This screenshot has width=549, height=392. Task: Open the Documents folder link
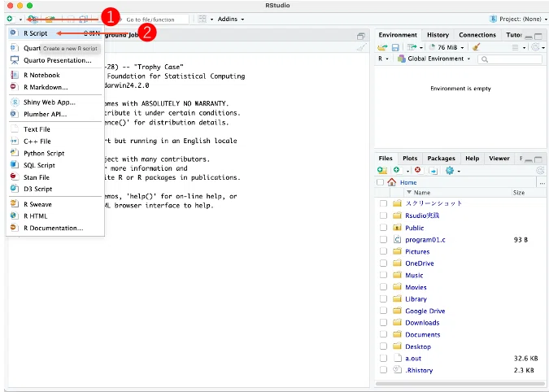pyautogui.click(x=423, y=334)
